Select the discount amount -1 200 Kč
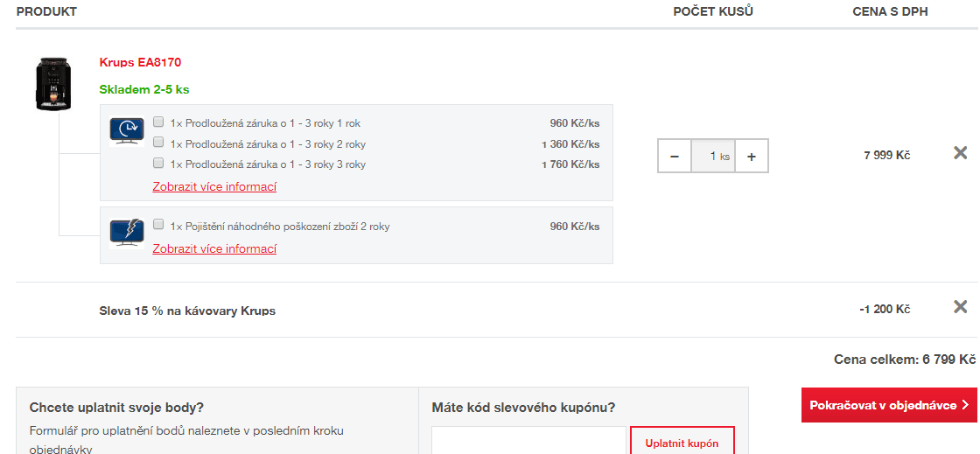Viewport: 980px width, 454px height. point(885,309)
